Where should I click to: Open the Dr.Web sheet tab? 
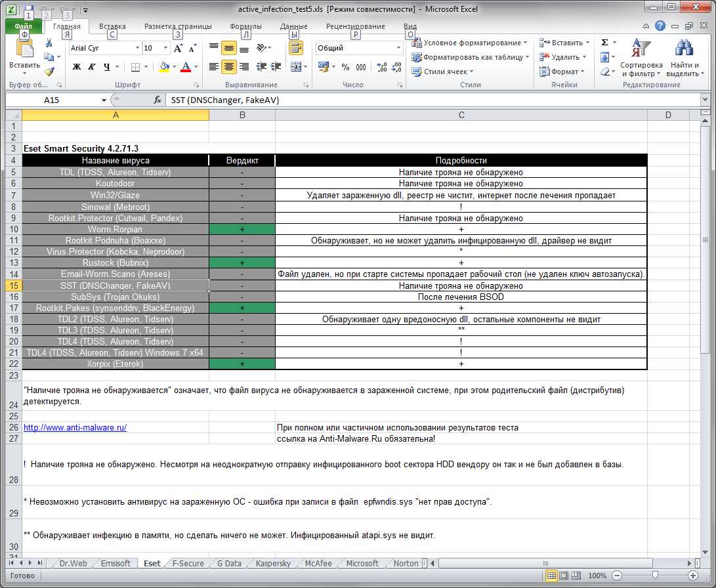pos(73,563)
